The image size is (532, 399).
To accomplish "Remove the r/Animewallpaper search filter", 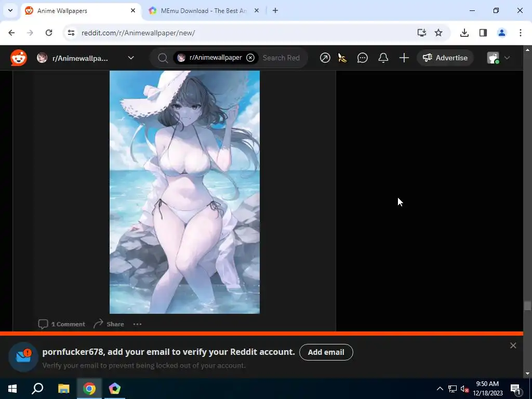I will pyautogui.click(x=250, y=58).
